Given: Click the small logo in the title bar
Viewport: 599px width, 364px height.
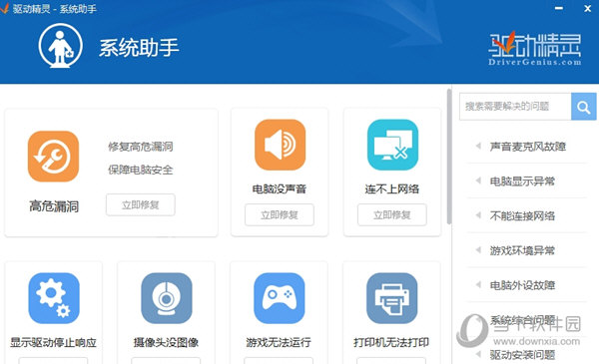Looking at the screenshot, I should pos(4,8).
